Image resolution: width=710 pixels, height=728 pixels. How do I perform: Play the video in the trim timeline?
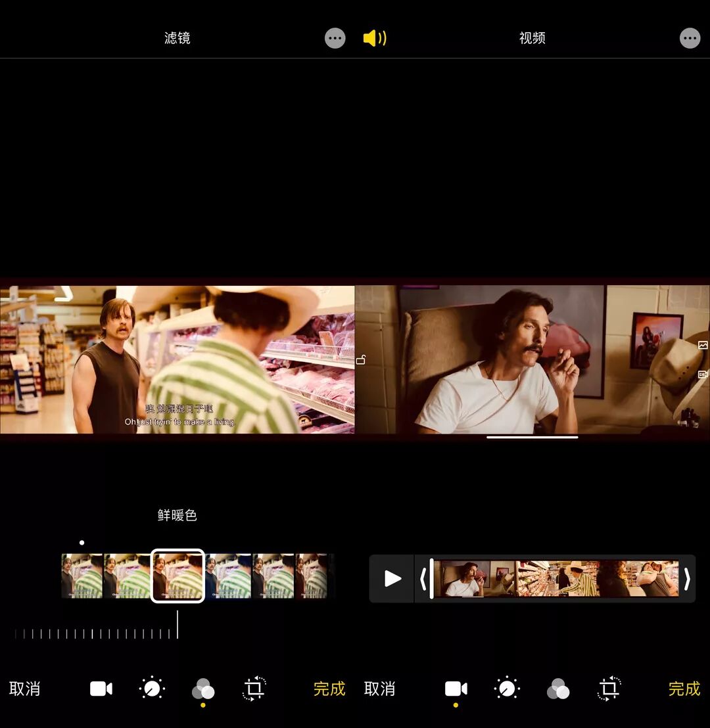coord(392,579)
